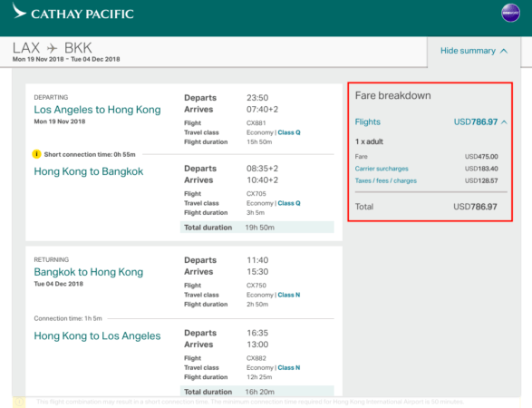
Task: Click the airplane icon between LAX and BKK
Action: pyautogui.click(x=52, y=48)
